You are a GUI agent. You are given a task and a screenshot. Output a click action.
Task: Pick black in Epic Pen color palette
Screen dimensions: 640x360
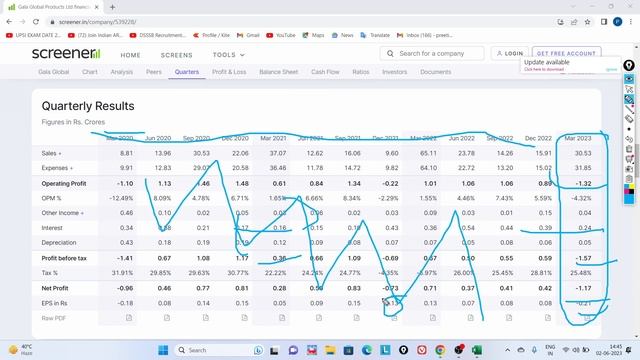631,192
